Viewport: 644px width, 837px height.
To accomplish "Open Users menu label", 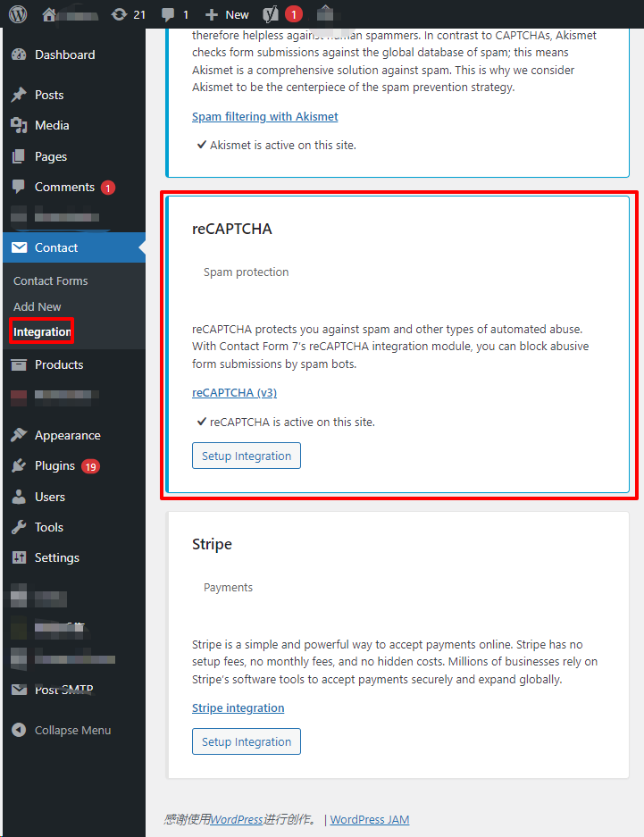I will 50,497.
